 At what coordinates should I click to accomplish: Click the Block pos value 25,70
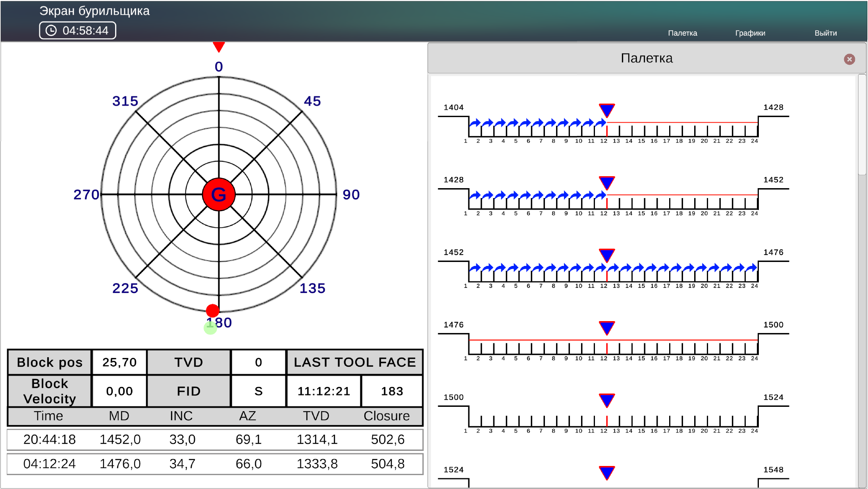[x=119, y=362]
